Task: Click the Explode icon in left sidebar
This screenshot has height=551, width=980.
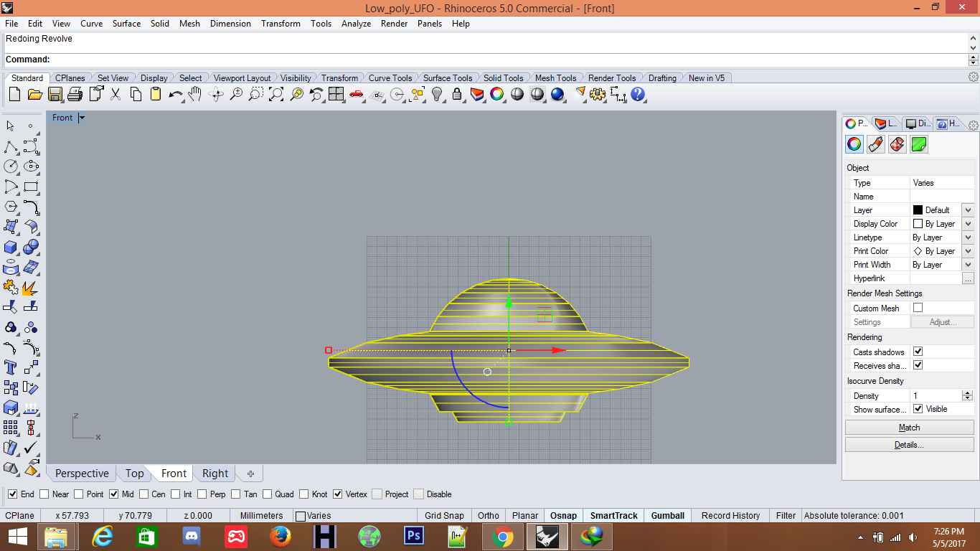Action: [31, 288]
